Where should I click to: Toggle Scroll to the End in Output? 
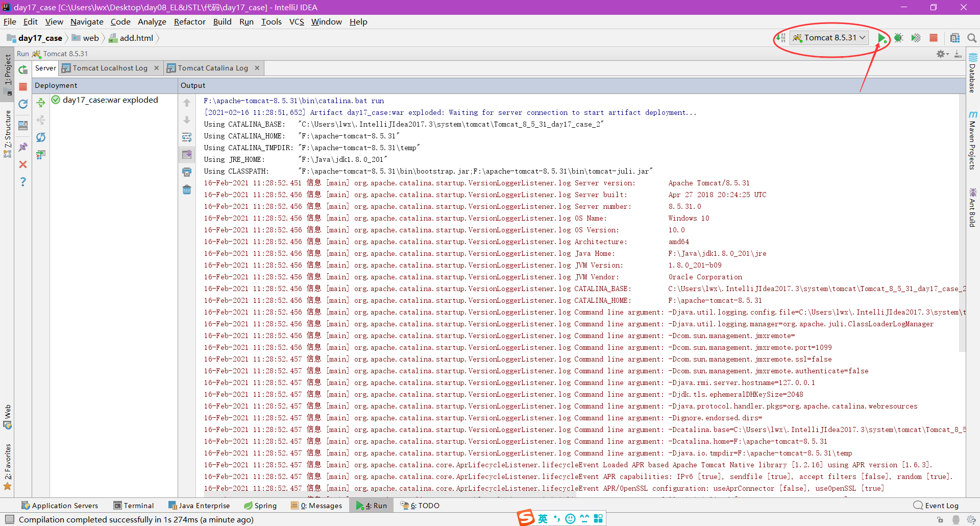pyautogui.click(x=187, y=154)
